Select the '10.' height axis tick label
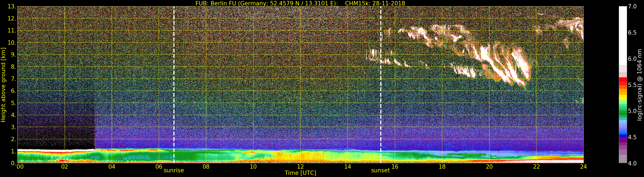The image size is (644, 177). (12, 43)
